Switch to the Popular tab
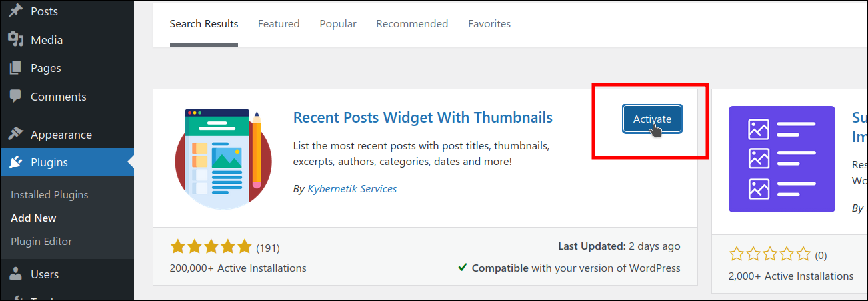The height and width of the screenshot is (301, 868). (338, 24)
